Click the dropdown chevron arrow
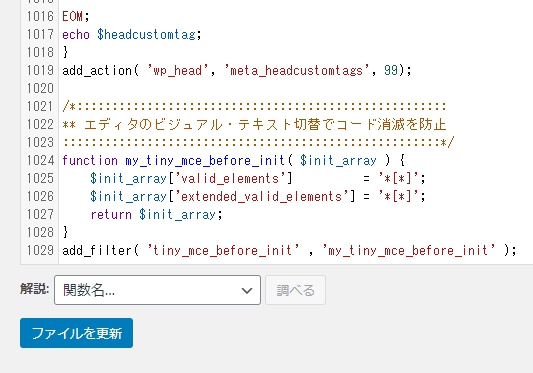This screenshot has width=533, height=373. click(x=247, y=290)
